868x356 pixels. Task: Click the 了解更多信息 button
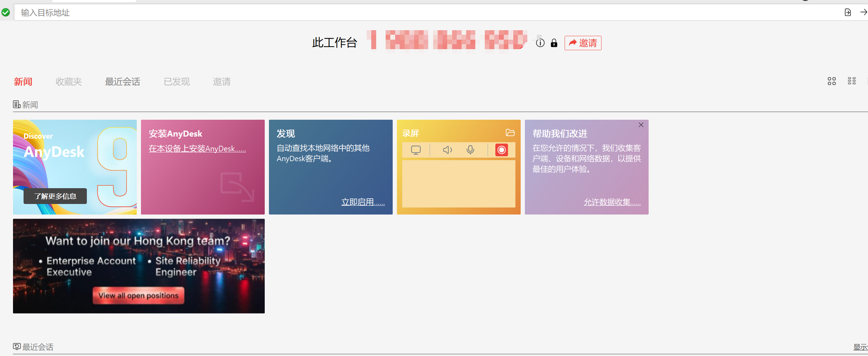(55, 196)
